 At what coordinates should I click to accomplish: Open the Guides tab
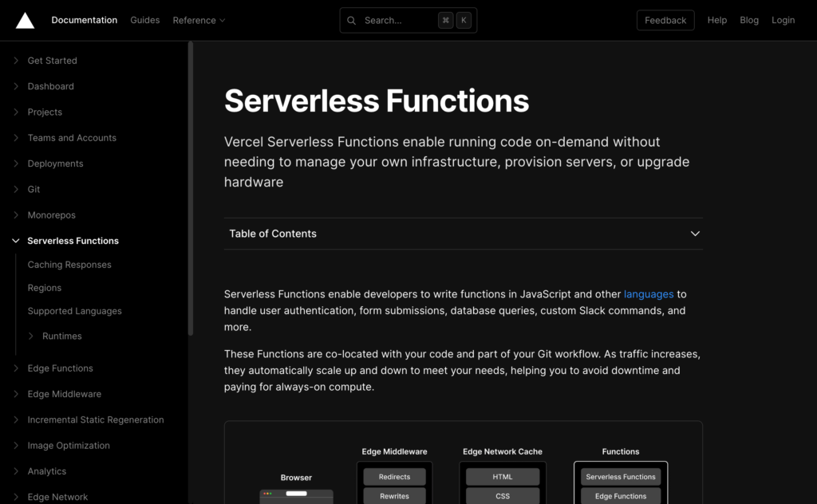point(145,21)
